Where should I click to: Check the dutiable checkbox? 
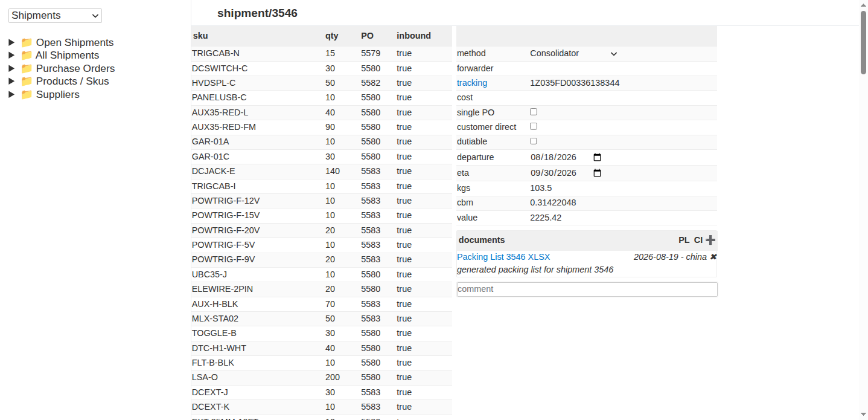[x=534, y=141]
